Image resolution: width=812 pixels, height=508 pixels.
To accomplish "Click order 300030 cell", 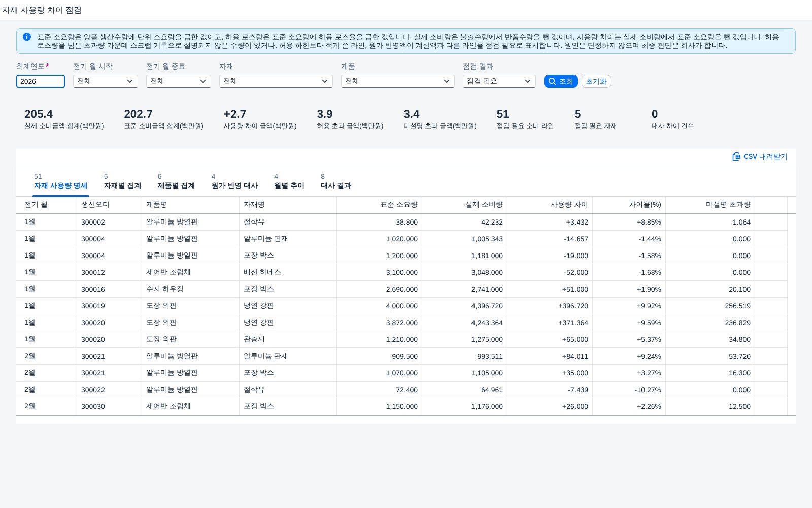I will [110, 406].
